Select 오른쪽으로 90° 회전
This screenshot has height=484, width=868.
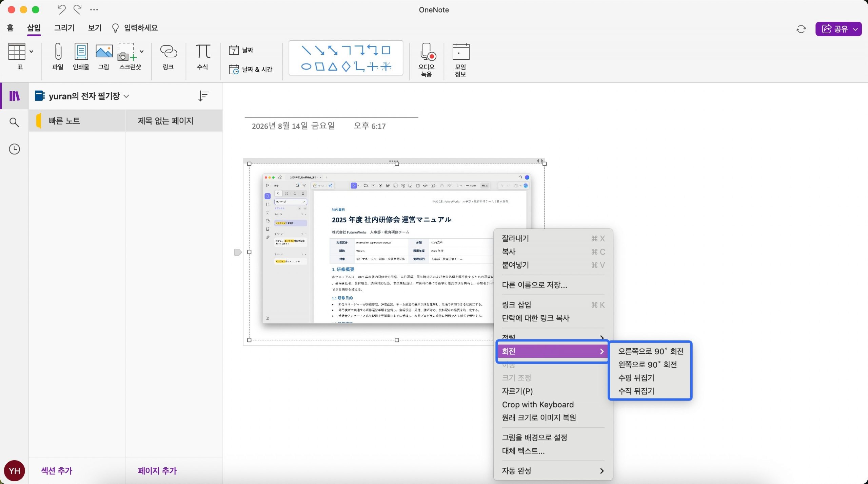650,351
